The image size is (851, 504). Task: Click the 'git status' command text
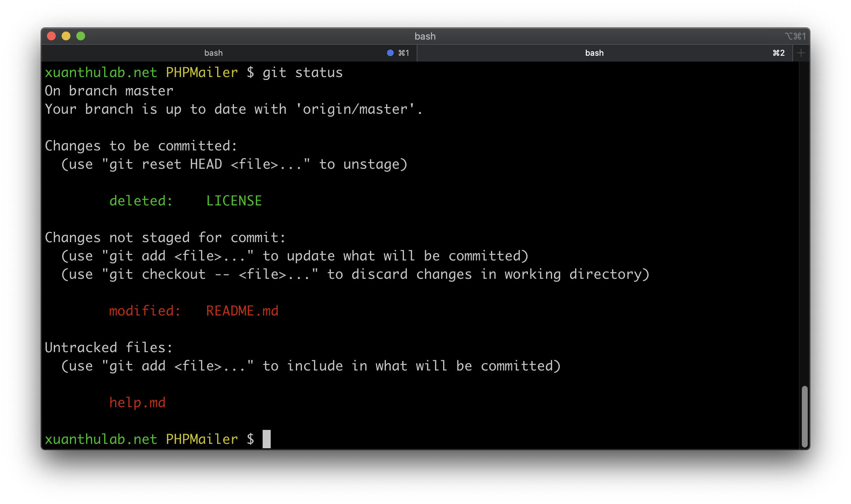303,72
